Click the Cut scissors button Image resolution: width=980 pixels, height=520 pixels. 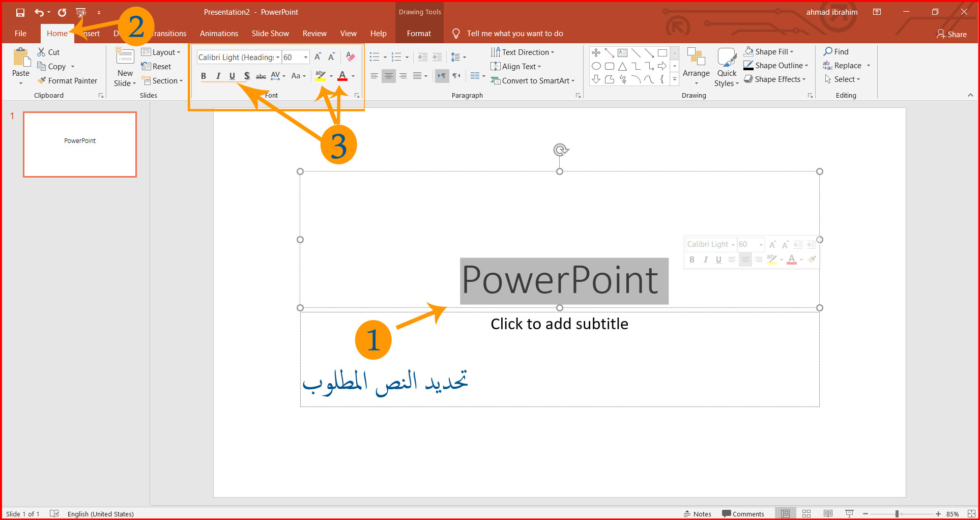48,52
